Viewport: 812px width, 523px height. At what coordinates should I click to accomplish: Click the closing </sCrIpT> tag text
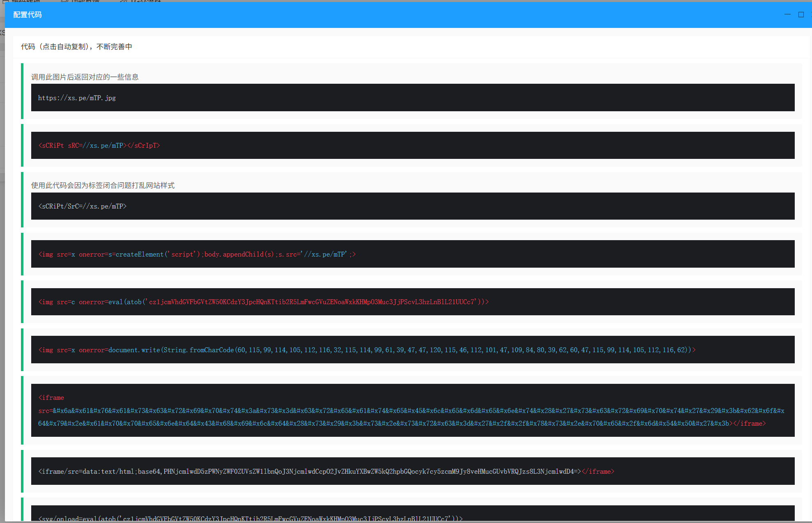point(143,145)
